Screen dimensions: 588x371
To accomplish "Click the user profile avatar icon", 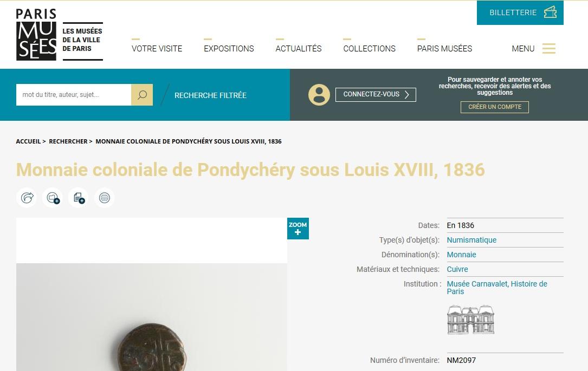I will [x=319, y=95].
